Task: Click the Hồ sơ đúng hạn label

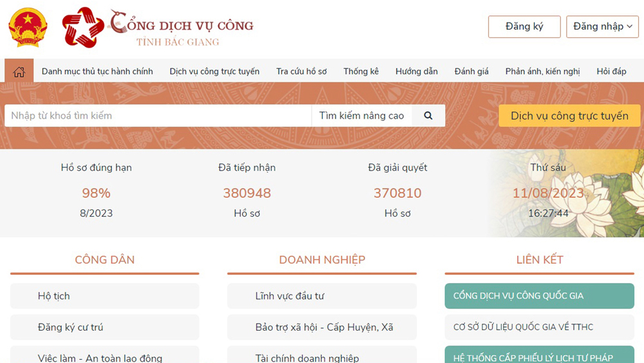Action: click(96, 168)
